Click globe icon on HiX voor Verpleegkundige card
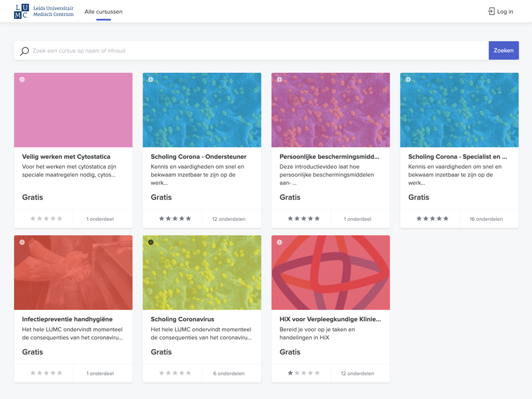This screenshot has width=532, height=399. [x=280, y=243]
